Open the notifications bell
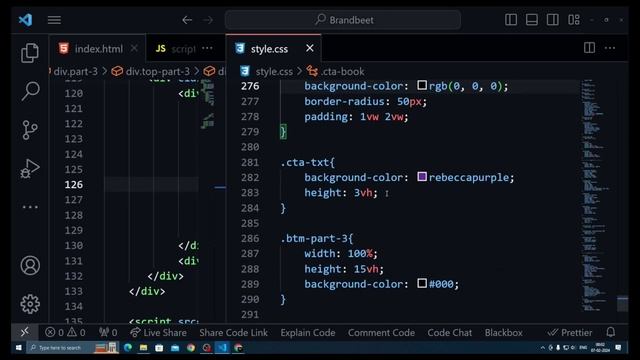 tap(611, 332)
